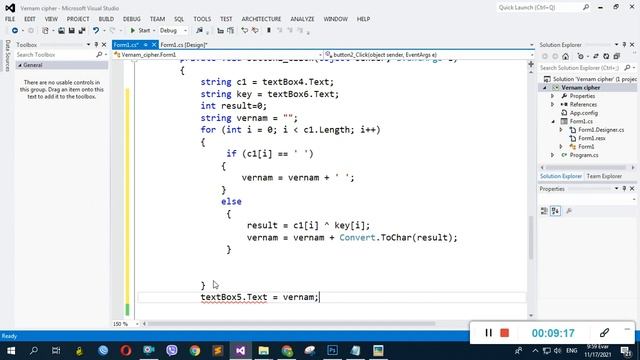This screenshot has height=360, width=640.
Task: Click the Navigate Backward toolbar icon
Action: pyautogui.click(x=15, y=31)
